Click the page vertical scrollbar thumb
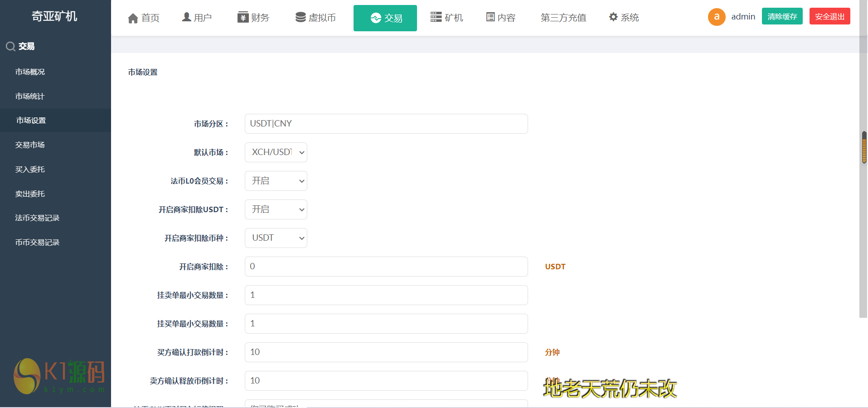 pyautogui.click(x=864, y=147)
